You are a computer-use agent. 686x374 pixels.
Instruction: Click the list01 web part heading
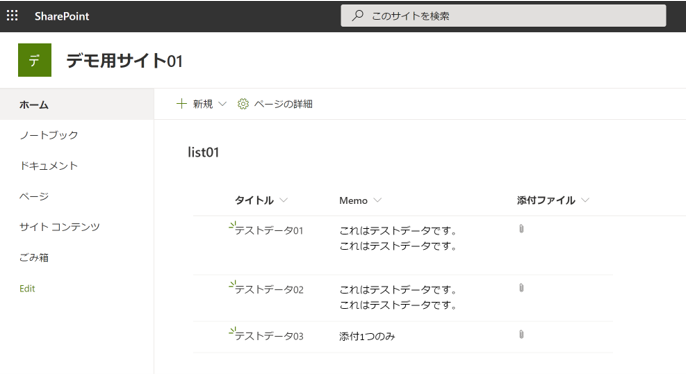[203, 152]
